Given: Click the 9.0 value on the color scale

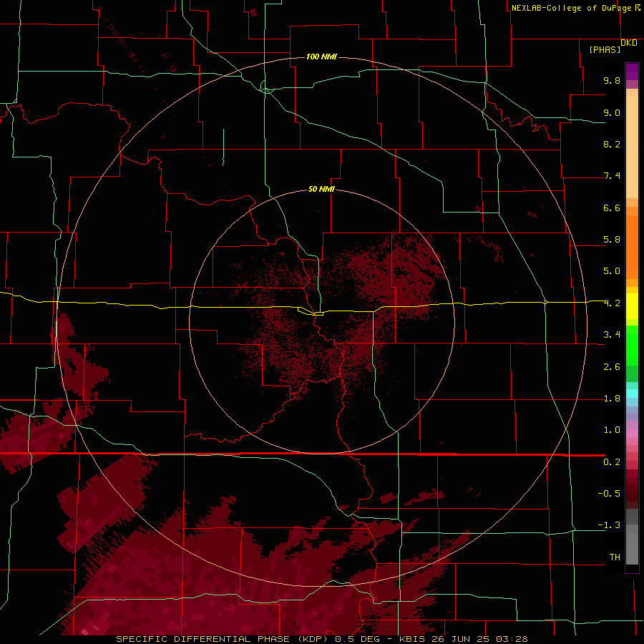Looking at the screenshot, I should [x=612, y=112].
